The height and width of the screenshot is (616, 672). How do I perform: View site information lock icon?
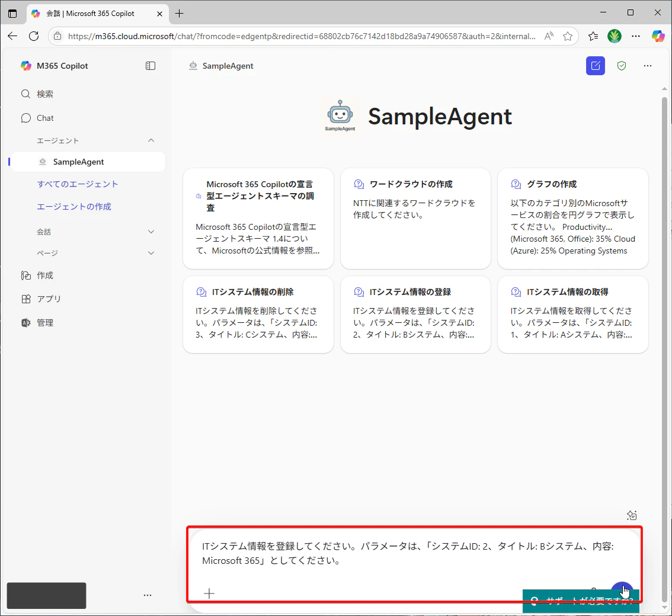pyautogui.click(x=57, y=36)
